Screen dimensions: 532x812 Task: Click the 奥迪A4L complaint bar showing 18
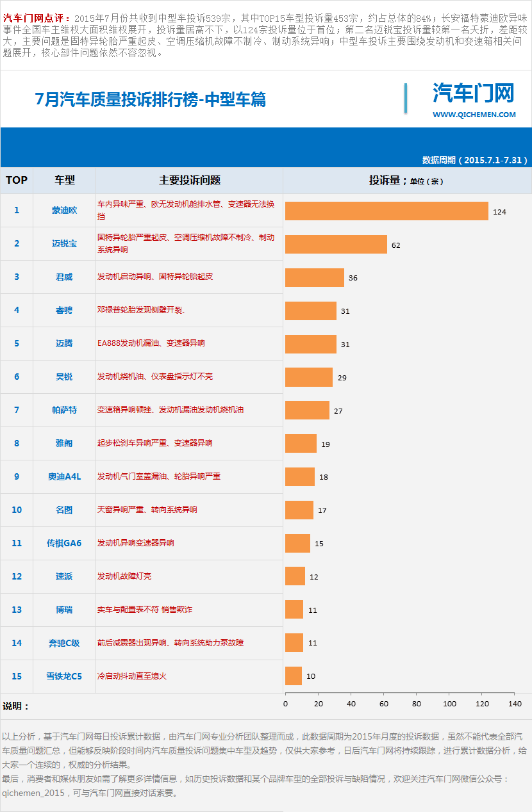(x=300, y=477)
